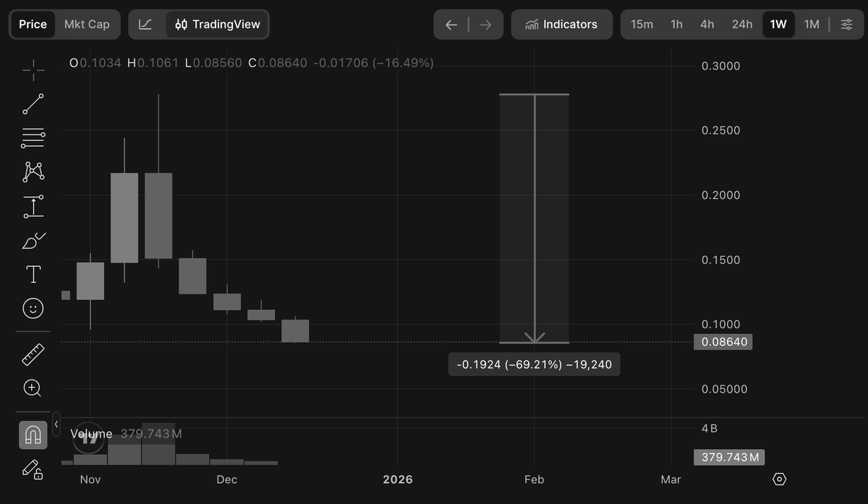
Task: Collapse the left drawing toolbar
Action: point(56,424)
